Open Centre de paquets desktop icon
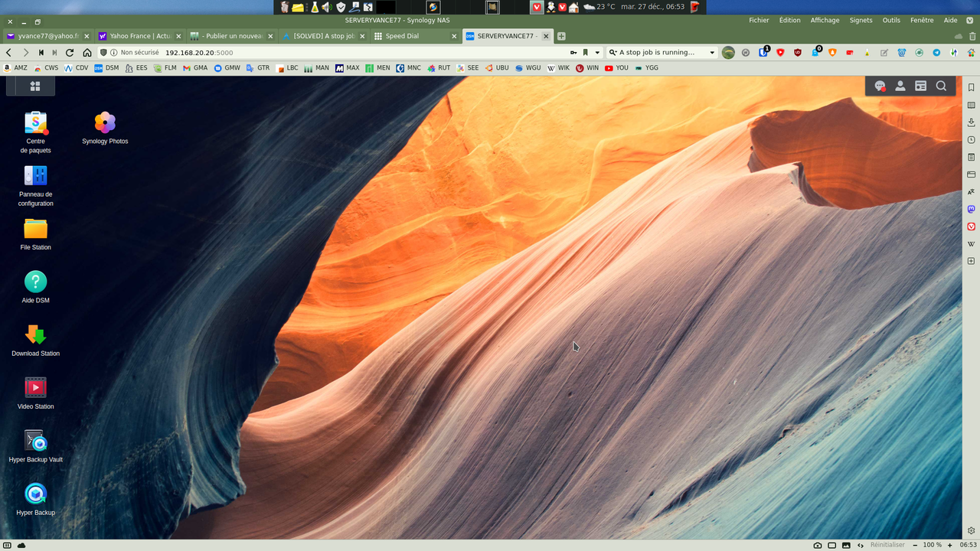 click(36, 132)
